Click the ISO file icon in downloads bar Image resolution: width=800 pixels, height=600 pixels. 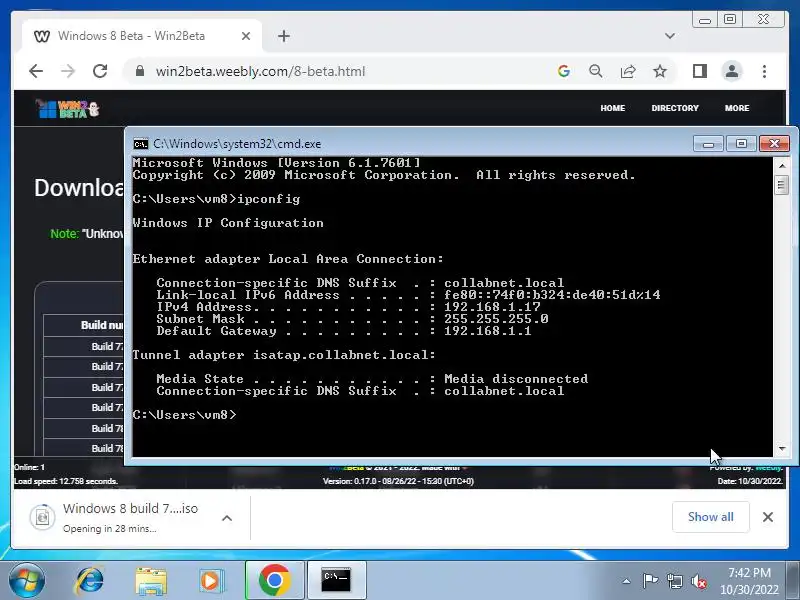pyautogui.click(x=42, y=517)
